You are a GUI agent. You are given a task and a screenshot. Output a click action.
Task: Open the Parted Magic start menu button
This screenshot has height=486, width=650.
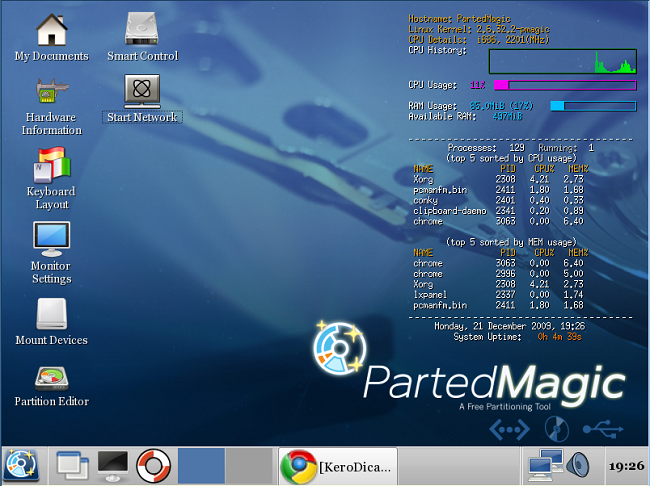point(22,465)
